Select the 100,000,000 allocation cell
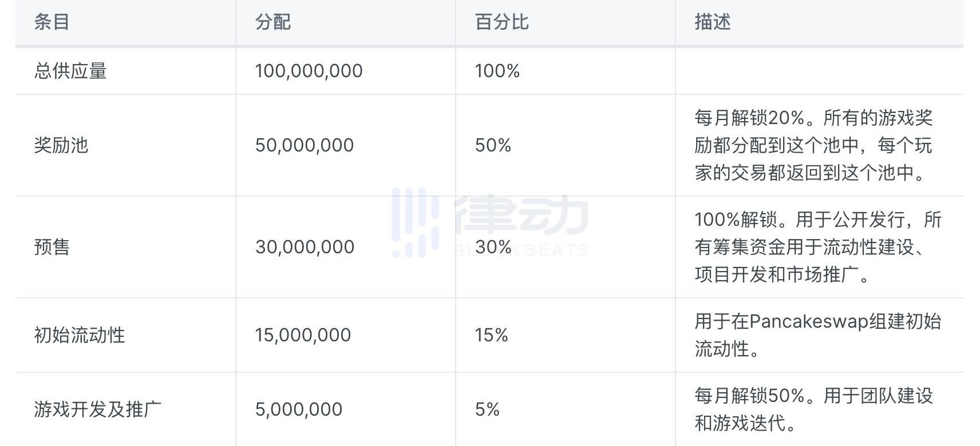The height and width of the screenshot is (446, 980). pos(309,71)
